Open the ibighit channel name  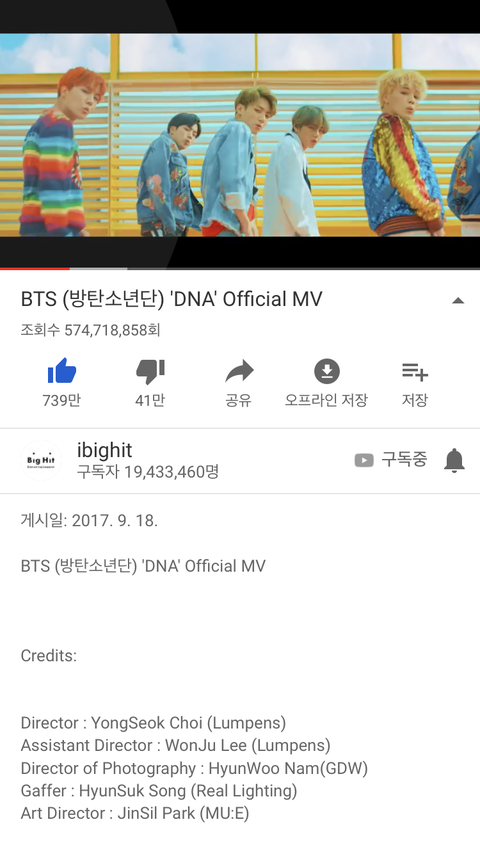(105, 450)
